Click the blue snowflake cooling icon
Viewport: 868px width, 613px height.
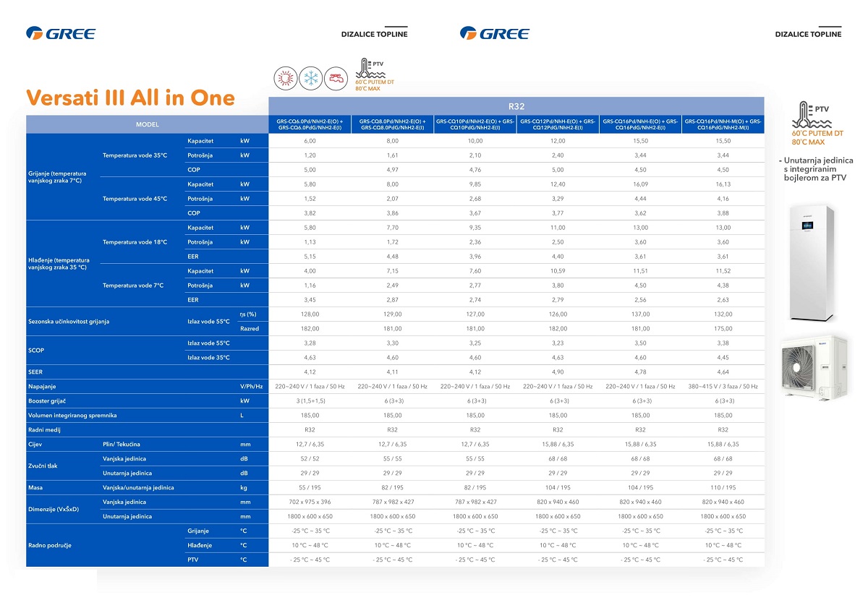(310, 78)
